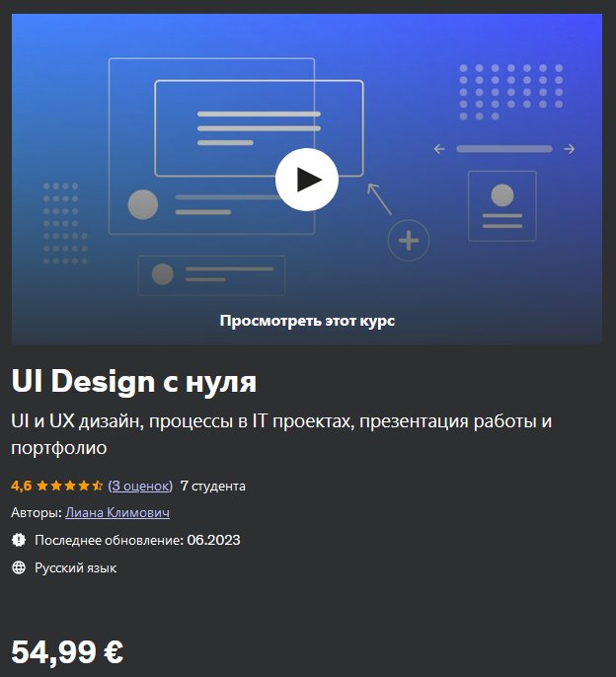Click the left arrow in the illustration
This screenshot has height=677, width=616.
click(439, 149)
